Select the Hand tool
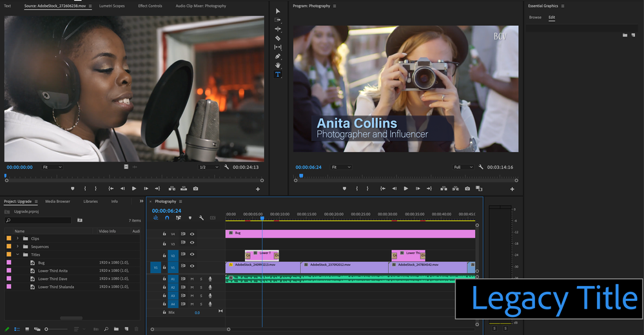Image resolution: width=644 pixels, height=335 pixels. click(x=278, y=66)
